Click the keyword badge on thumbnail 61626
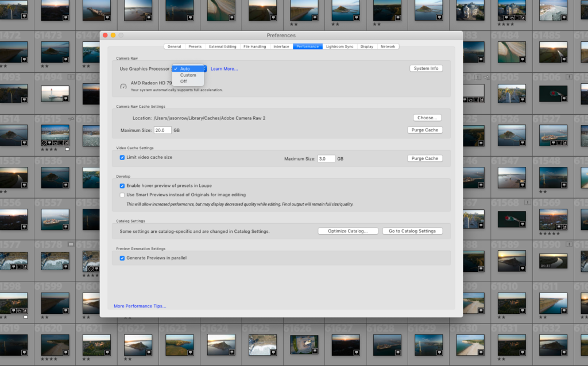The height and width of the screenshot is (366, 588). pos(315,351)
